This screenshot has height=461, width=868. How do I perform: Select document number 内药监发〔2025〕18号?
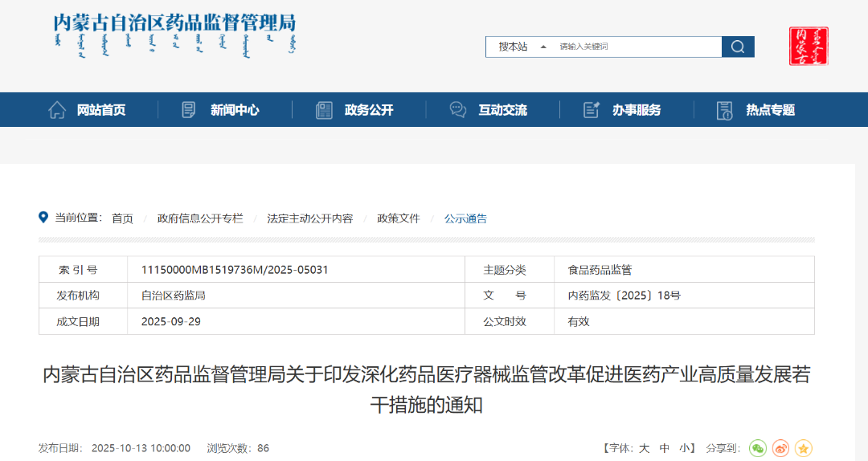tap(624, 296)
